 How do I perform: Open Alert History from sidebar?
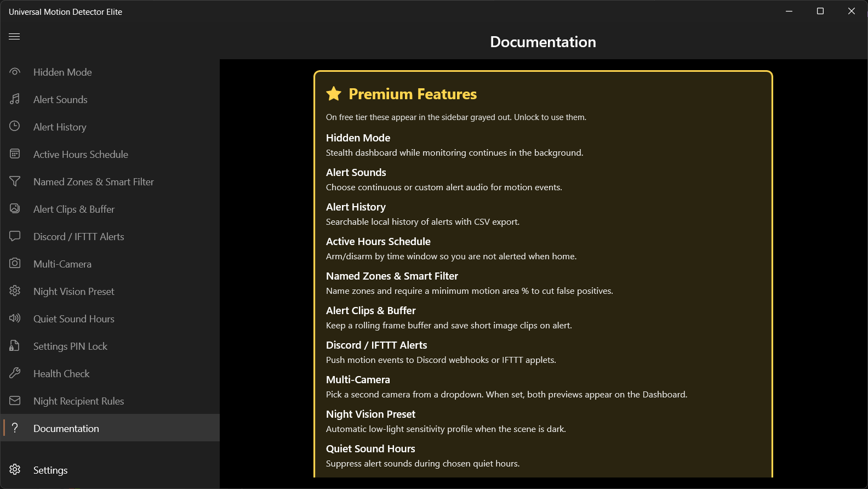[110, 127]
